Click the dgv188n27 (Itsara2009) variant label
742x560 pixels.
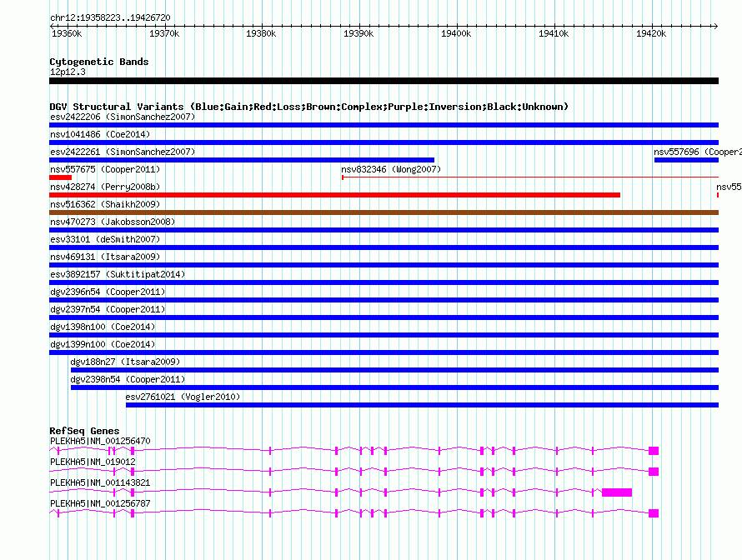pos(125,362)
